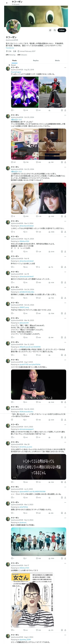Open the #symphogear hashtag link

16,72
